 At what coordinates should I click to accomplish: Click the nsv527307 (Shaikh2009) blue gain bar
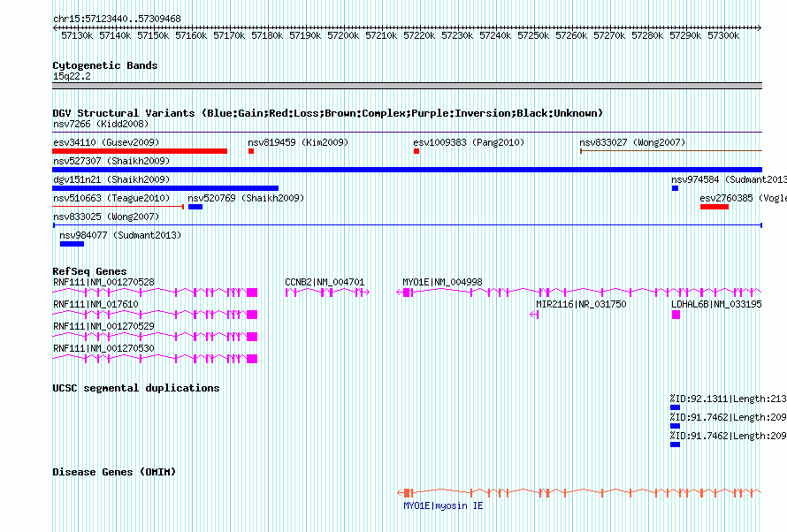pos(407,170)
